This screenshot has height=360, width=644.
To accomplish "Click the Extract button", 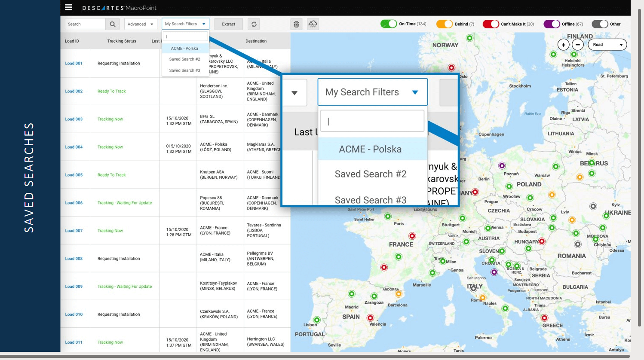I will click(229, 24).
